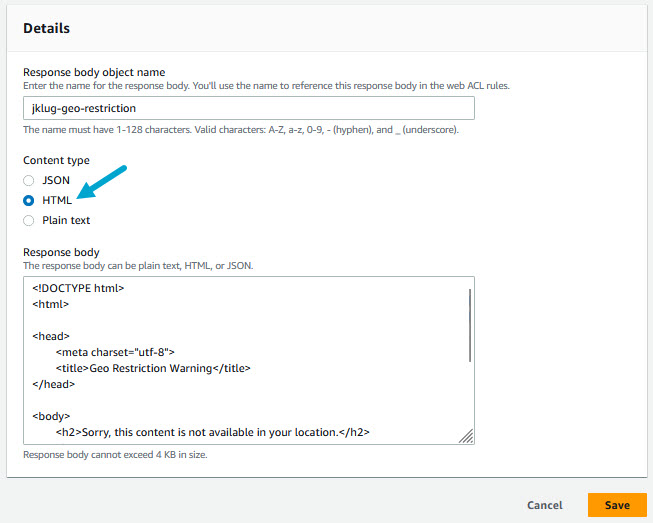Click the response body textarea resize handle
The width and height of the screenshot is (653, 523).
(x=466, y=436)
